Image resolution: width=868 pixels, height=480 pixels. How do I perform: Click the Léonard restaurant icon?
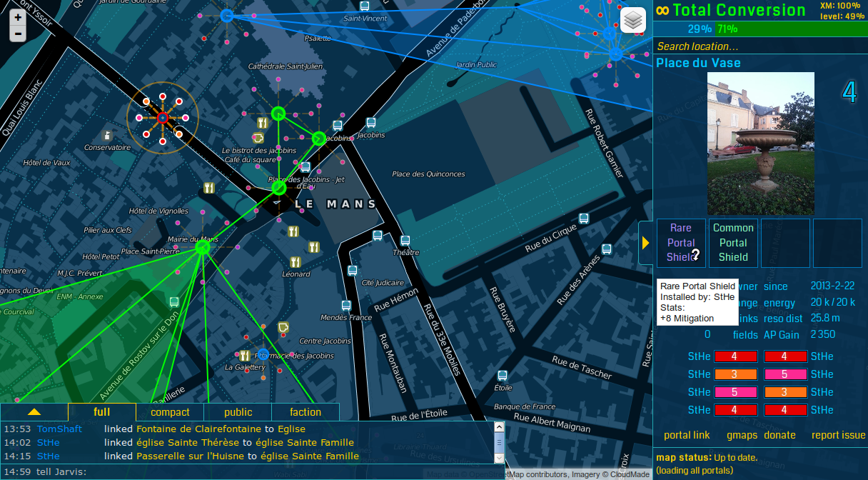294,262
